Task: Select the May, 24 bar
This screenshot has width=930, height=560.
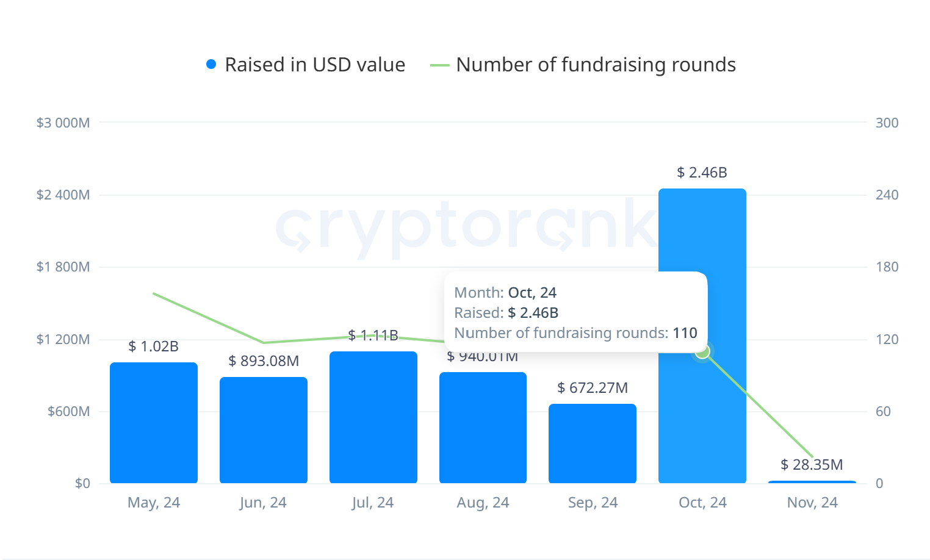Action: point(154,423)
